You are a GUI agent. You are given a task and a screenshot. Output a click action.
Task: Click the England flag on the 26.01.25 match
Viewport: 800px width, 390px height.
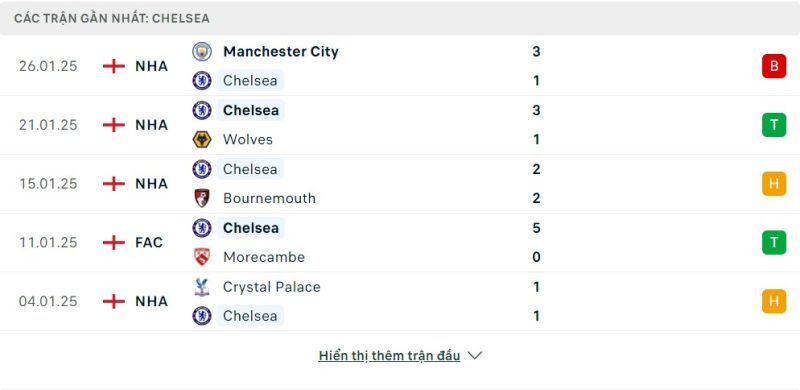coord(114,66)
